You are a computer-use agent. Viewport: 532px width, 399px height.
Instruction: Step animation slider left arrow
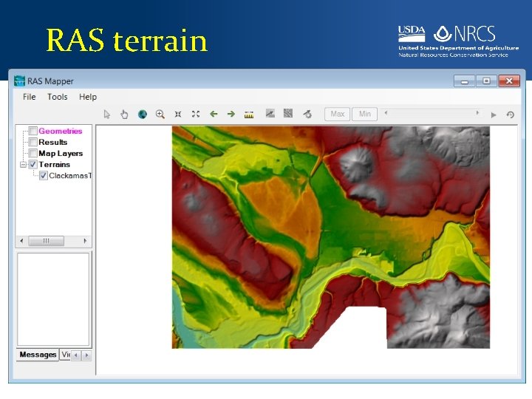tap(386, 113)
